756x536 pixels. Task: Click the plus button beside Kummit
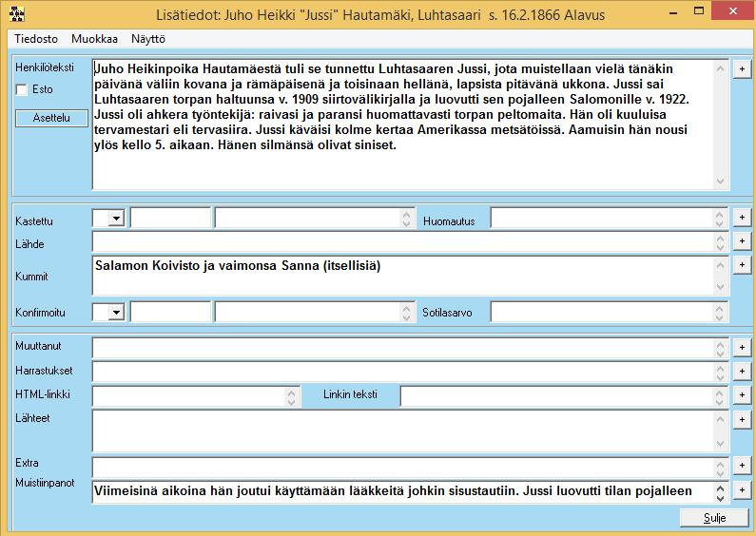click(x=742, y=264)
